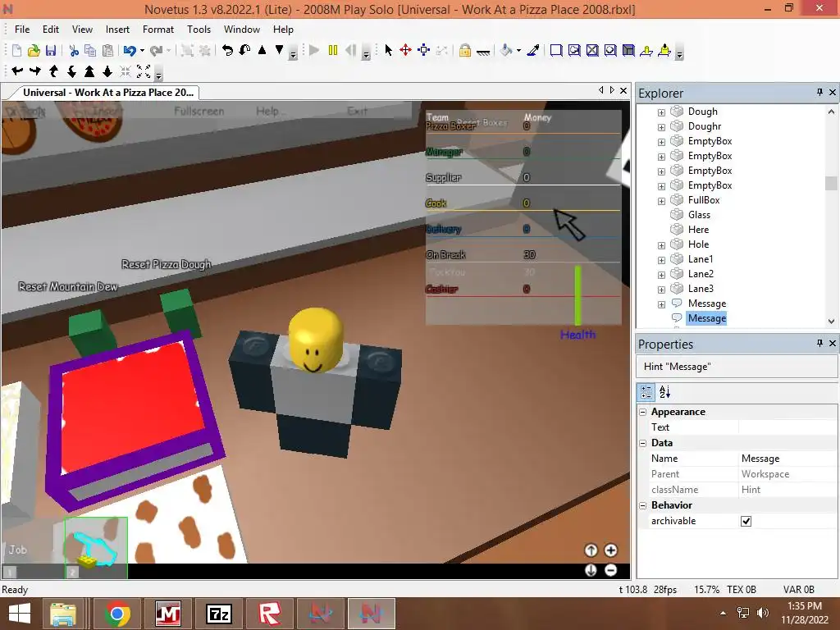The image size is (840, 630).
Task: Select the red Move tool
Action: coord(405,50)
